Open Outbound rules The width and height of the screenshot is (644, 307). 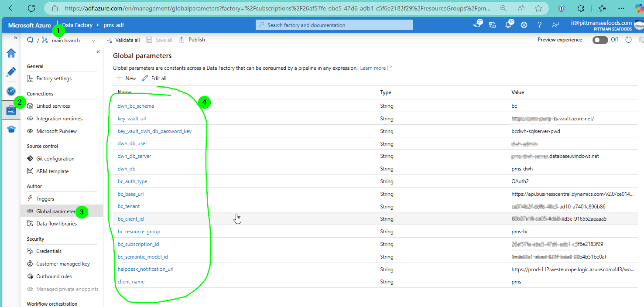click(54, 276)
